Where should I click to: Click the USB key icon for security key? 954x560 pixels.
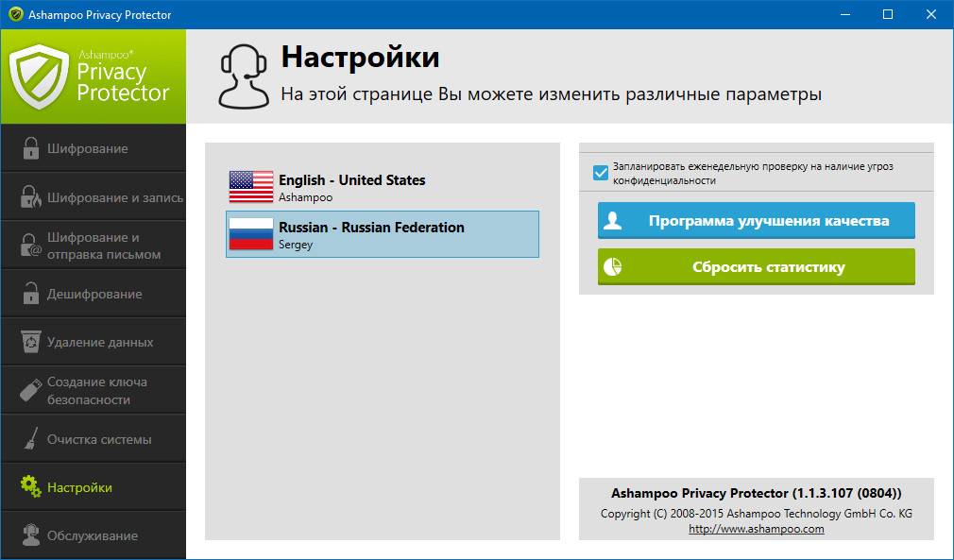31,390
